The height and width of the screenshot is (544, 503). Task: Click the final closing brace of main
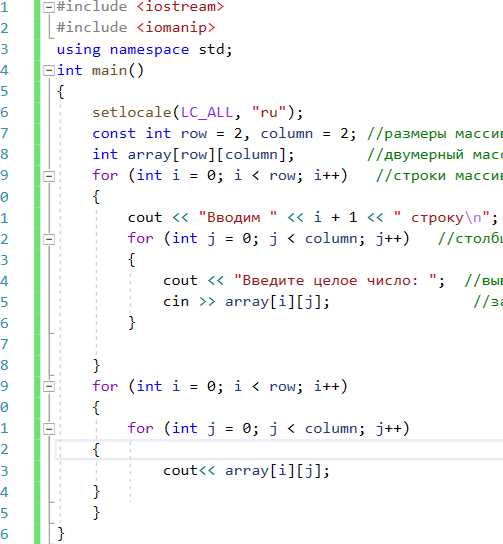coord(61,534)
